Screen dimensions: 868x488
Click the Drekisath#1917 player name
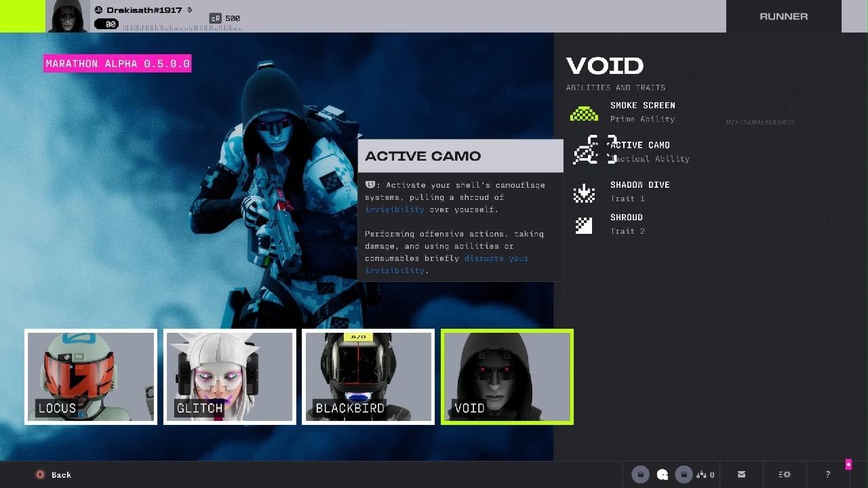pyautogui.click(x=145, y=10)
